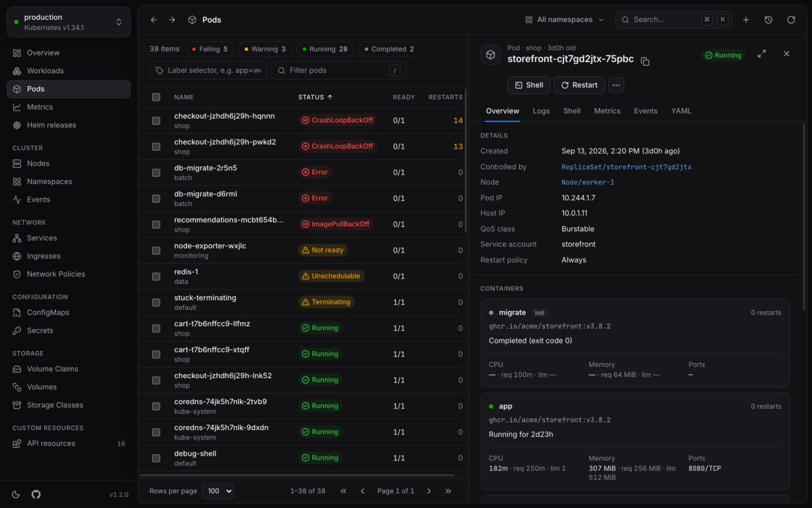Image resolution: width=812 pixels, height=508 pixels.
Task: Check the redis-1 row checkbox
Action: [156, 277]
